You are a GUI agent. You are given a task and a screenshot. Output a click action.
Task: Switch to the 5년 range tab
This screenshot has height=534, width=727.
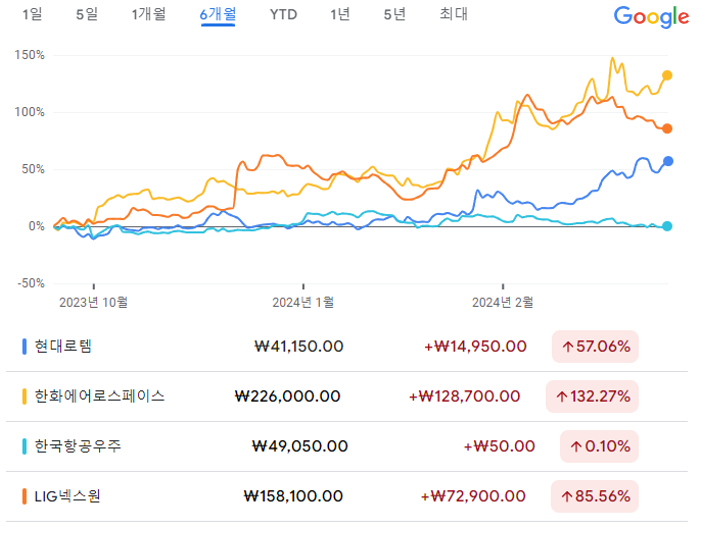point(395,14)
